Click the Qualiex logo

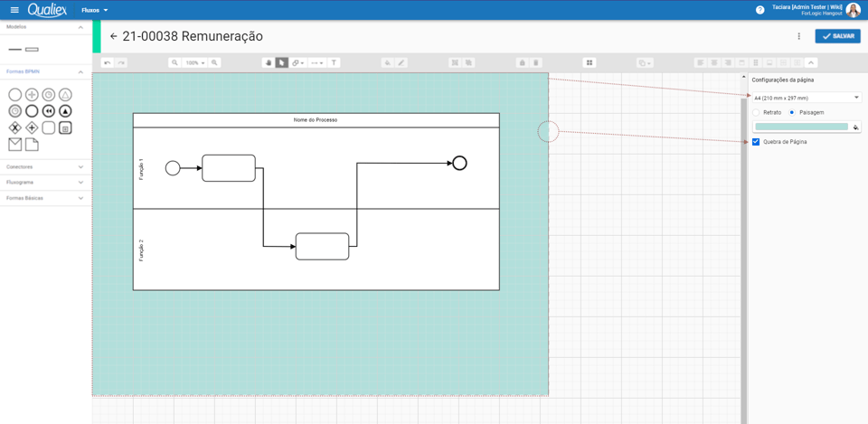pos(47,9)
